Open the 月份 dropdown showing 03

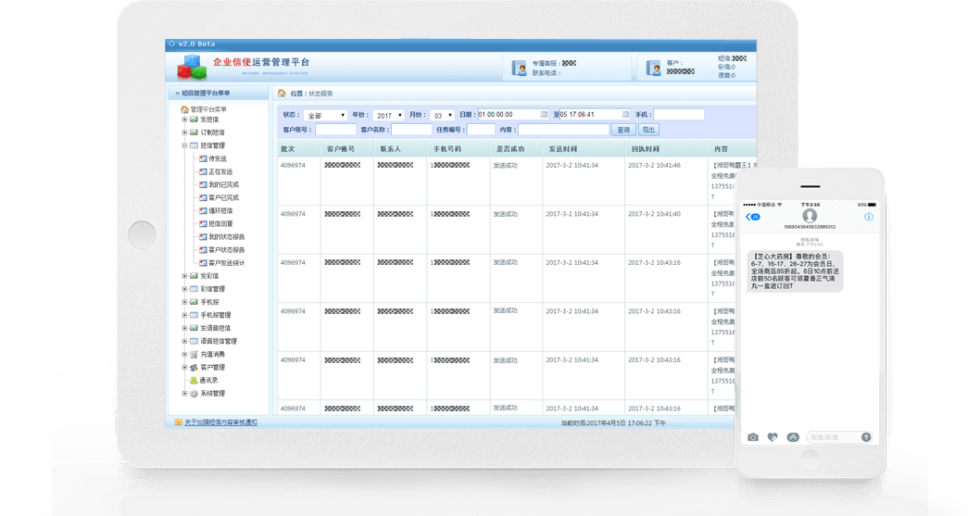coord(444,115)
